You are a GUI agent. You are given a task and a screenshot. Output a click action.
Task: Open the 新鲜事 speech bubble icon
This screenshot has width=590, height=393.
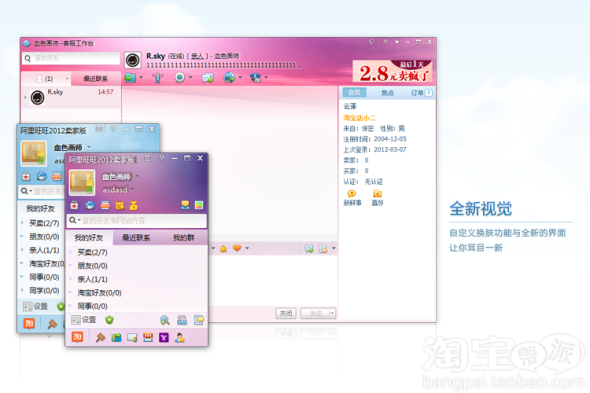[352, 194]
